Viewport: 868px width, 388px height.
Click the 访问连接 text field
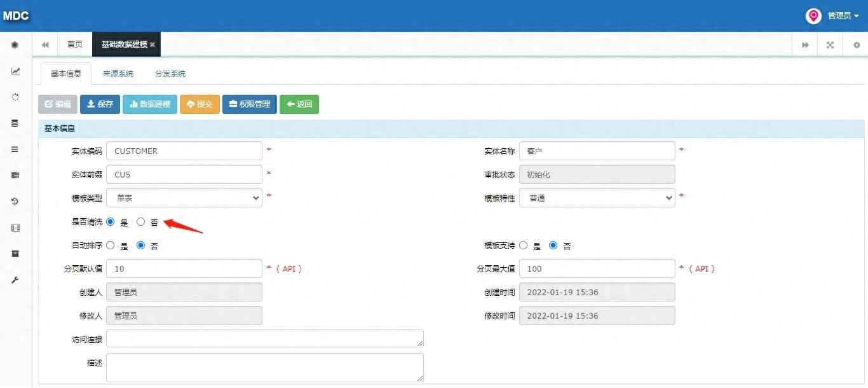pos(265,338)
